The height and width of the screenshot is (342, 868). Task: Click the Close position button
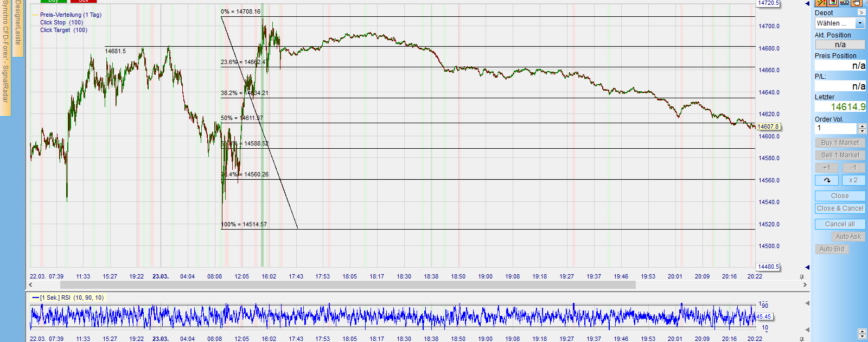[x=840, y=196]
